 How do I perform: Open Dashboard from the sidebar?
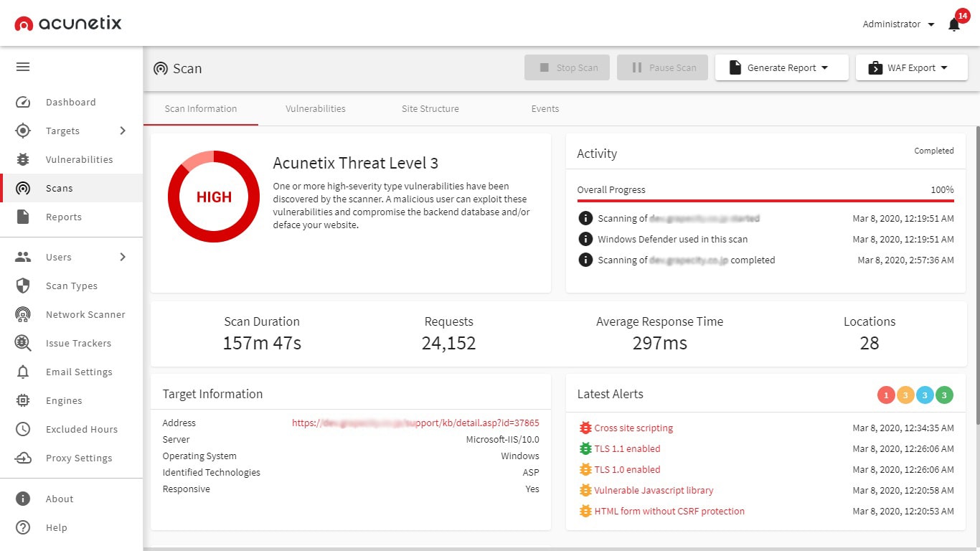(71, 102)
